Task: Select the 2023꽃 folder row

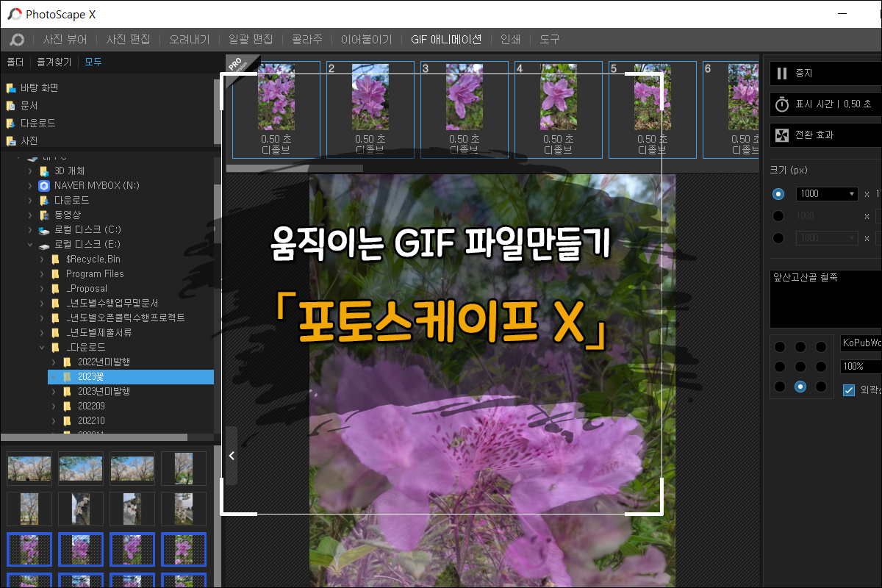Action: point(131,377)
